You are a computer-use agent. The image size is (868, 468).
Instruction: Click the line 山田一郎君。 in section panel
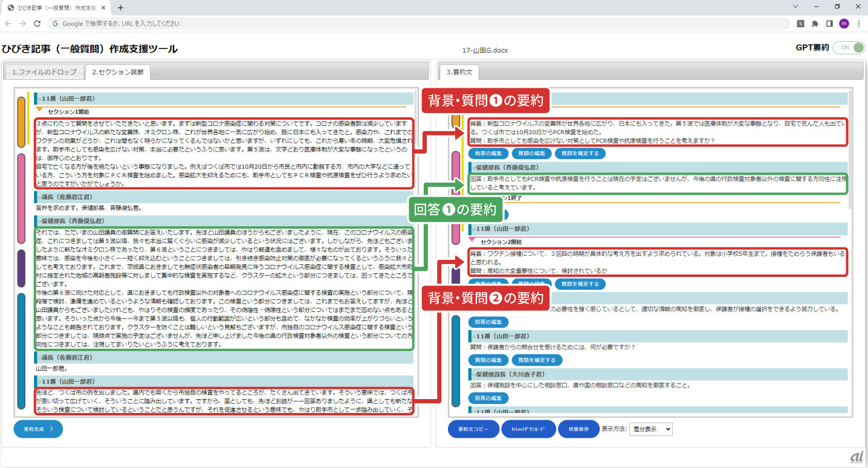pos(52,368)
